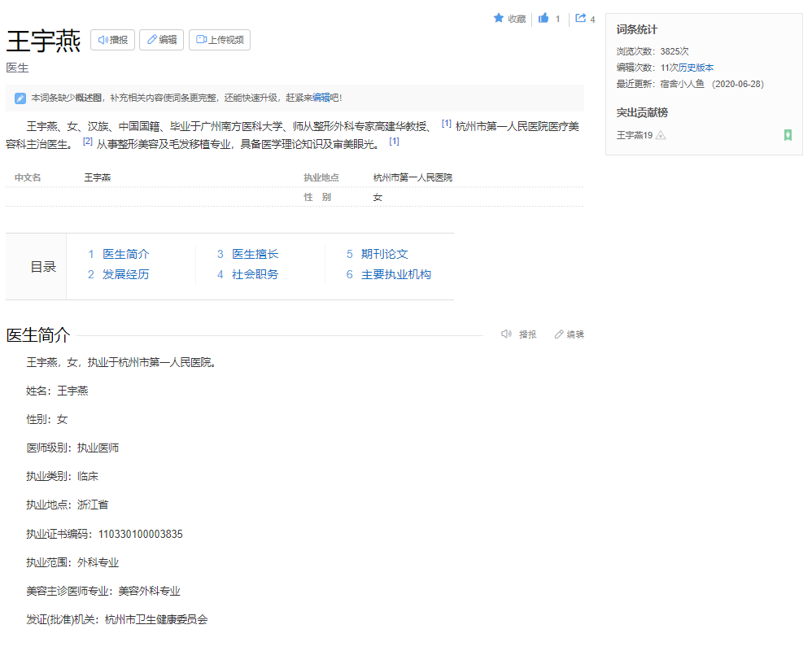Click the green badge icon in contributor list
The height and width of the screenshot is (651, 812).
point(788,135)
